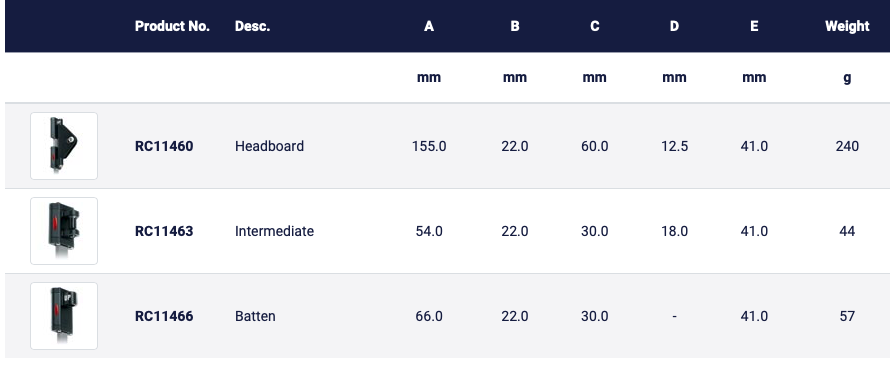Image resolution: width=890 pixels, height=365 pixels.
Task: Click the 12.5 dimension D value
Action: click(x=674, y=146)
